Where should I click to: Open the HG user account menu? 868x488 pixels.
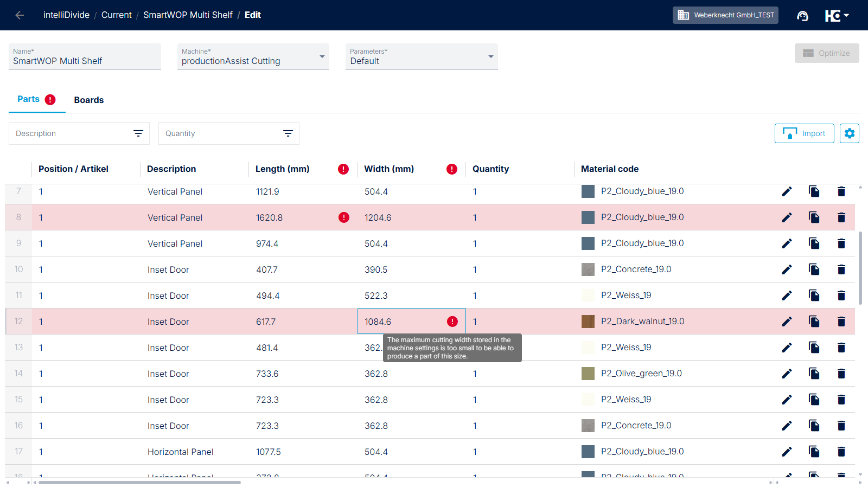pos(837,16)
